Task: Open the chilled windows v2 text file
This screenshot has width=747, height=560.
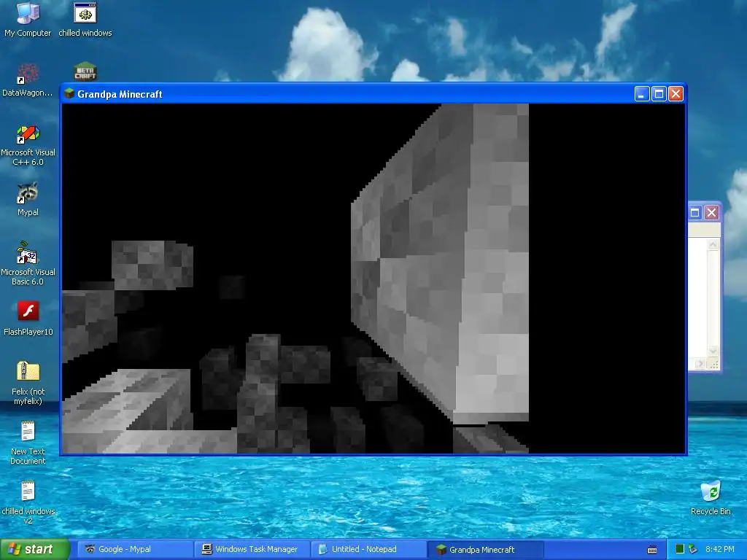Action: (x=28, y=503)
